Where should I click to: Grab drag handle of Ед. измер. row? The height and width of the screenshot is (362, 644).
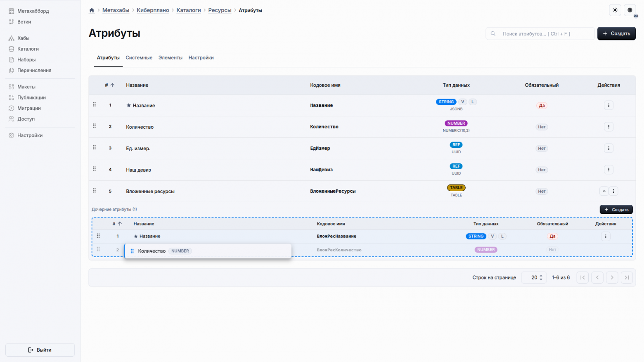pos(94,147)
